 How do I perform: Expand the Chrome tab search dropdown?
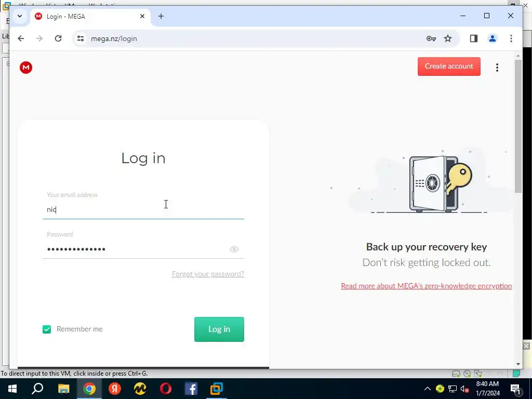[20, 16]
